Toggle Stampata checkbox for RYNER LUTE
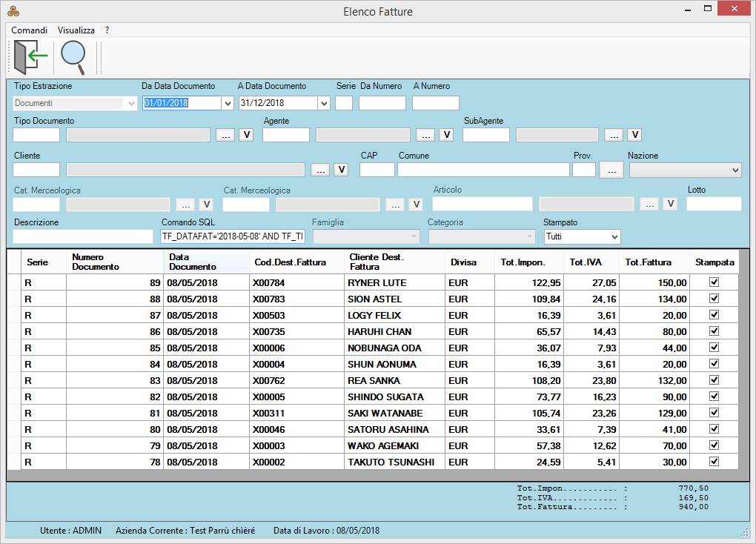This screenshot has width=756, height=544. 714,282
